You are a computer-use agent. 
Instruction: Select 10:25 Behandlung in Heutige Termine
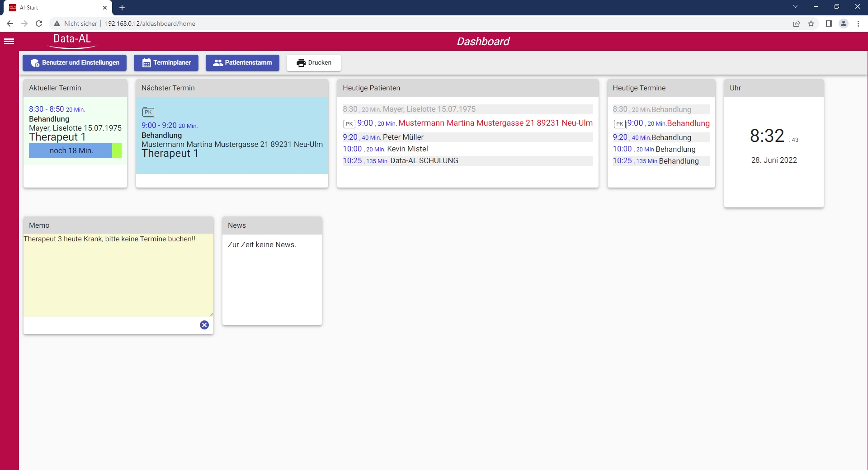(661, 161)
